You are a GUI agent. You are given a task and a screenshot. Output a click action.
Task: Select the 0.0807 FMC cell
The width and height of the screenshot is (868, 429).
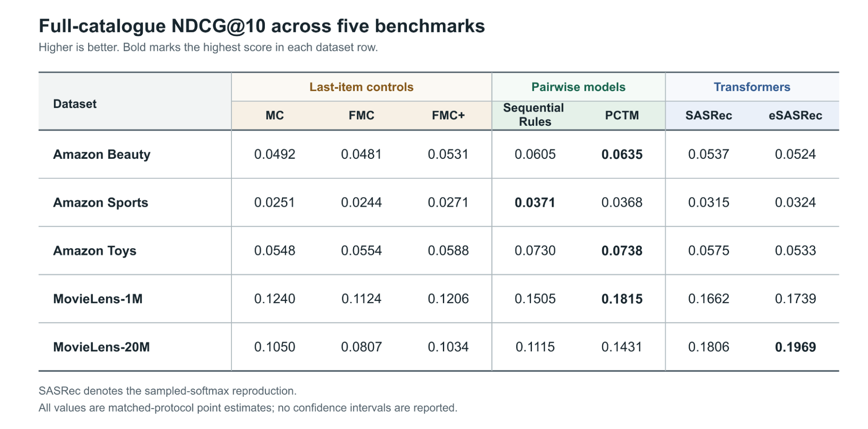[361, 347]
